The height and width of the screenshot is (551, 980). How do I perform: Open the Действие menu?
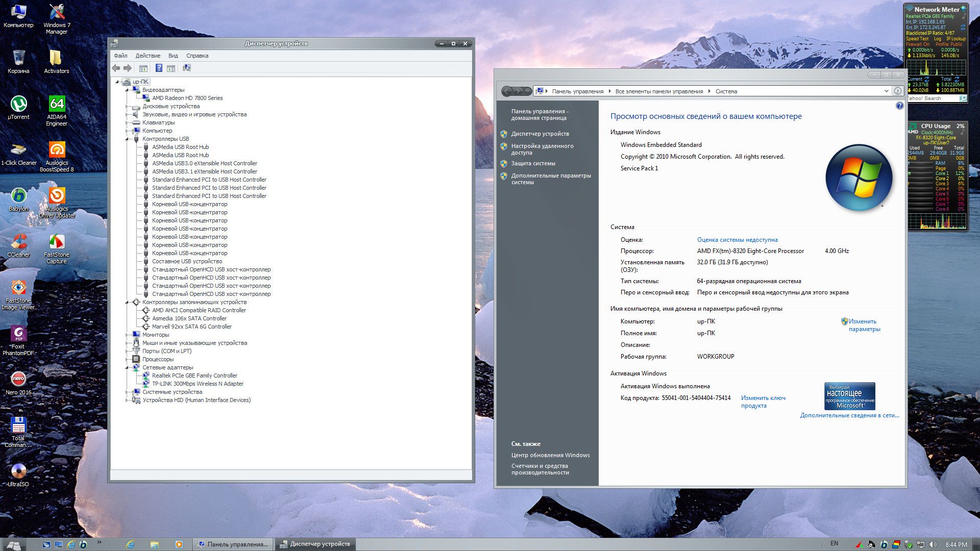[148, 56]
